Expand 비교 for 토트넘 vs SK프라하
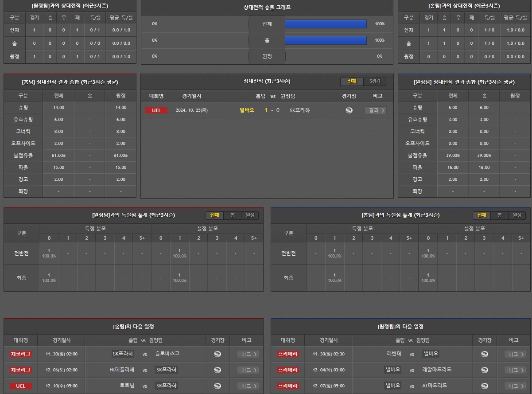532x394 pixels. [248, 386]
